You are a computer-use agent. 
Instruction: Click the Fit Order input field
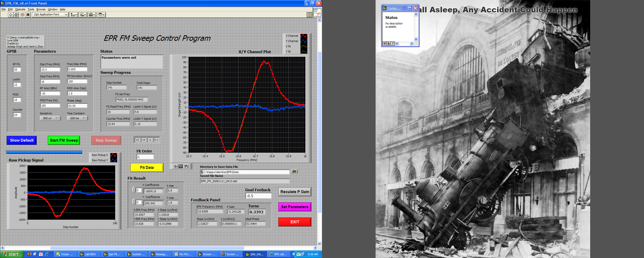tap(145, 157)
